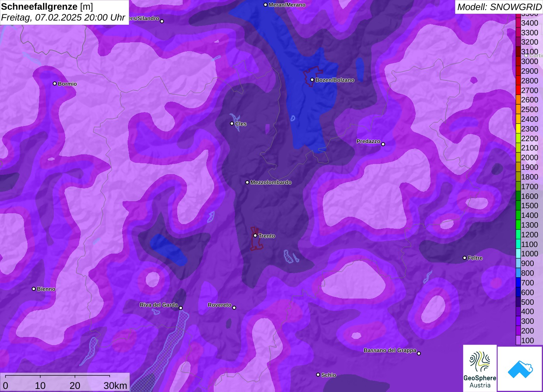Click the Meran/Merano name label
Viewport: 543px width, 392px height.
[x=287, y=5]
